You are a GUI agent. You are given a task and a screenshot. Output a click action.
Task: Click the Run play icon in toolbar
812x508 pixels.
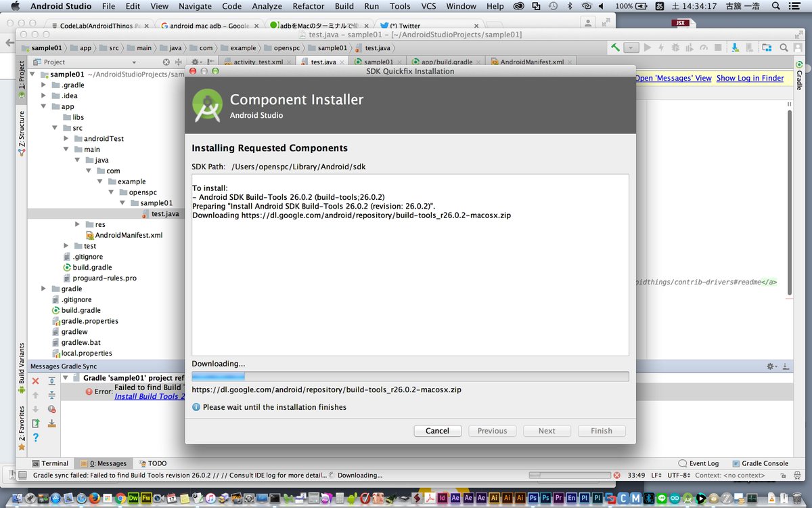coord(647,47)
